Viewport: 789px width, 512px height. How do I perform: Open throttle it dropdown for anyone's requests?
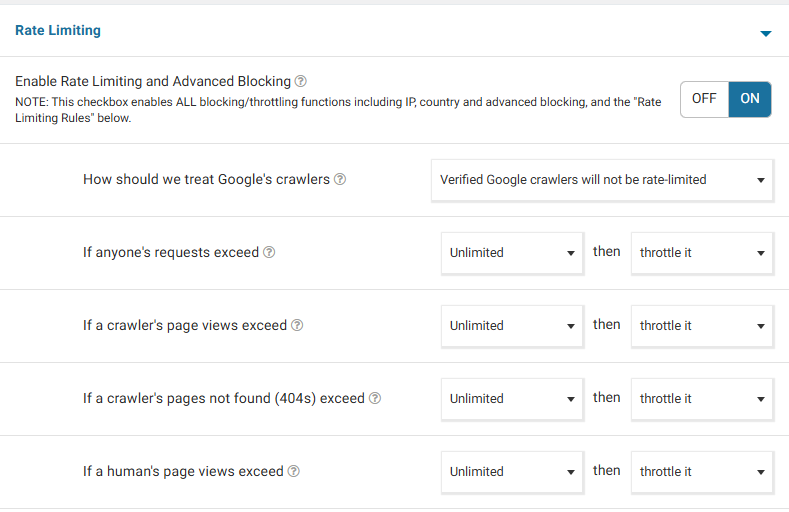[x=702, y=253]
